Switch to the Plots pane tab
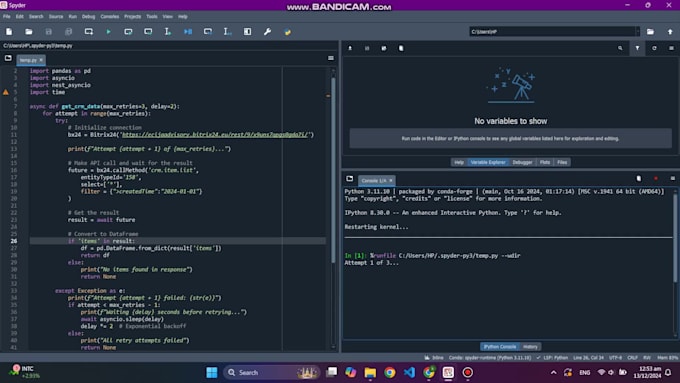680x383 pixels. click(x=545, y=162)
